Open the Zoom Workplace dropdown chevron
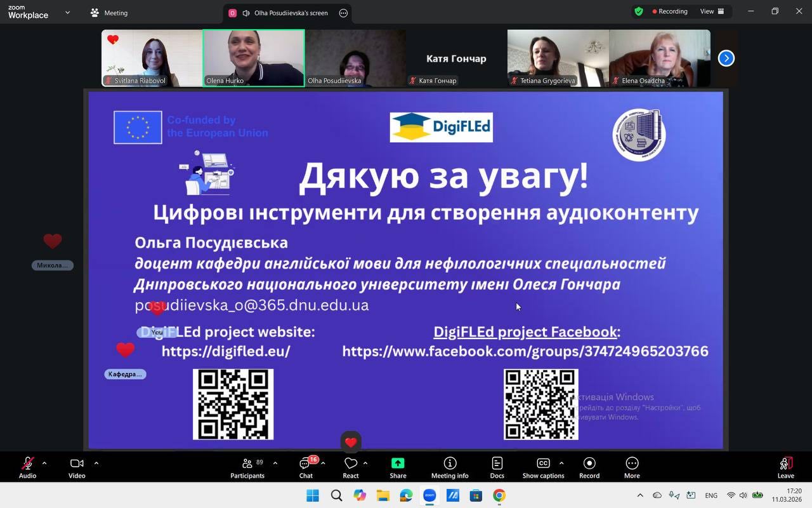 click(x=68, y=12)
